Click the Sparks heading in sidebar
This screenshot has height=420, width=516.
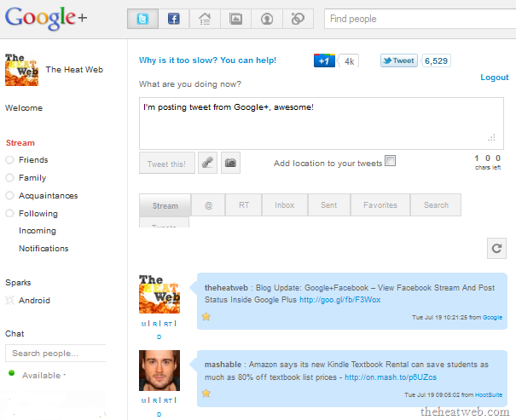click(18, 283)
